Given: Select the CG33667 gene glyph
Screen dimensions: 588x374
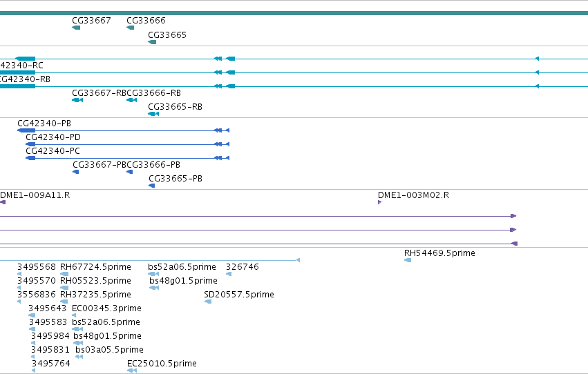Looking at the screenshot, I should click(76, 28).
